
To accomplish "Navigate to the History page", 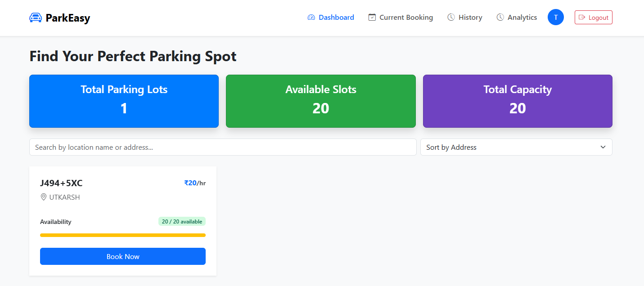I will tap(470, 18).
